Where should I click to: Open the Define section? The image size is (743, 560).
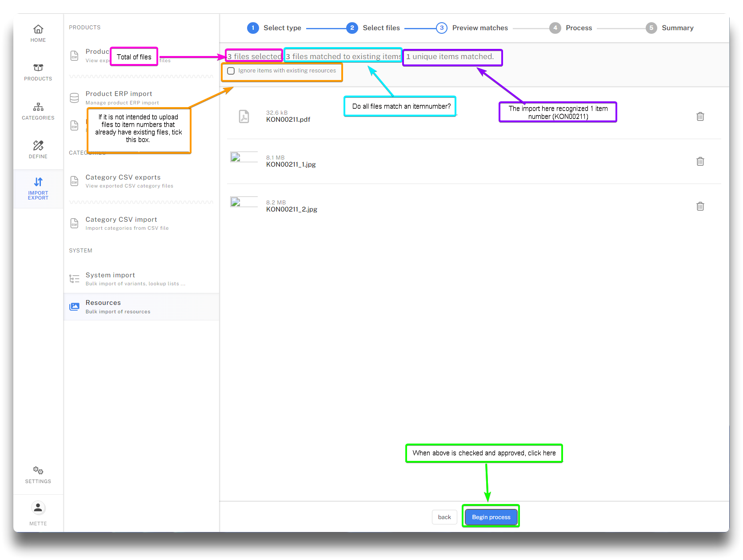pos(38,150)
